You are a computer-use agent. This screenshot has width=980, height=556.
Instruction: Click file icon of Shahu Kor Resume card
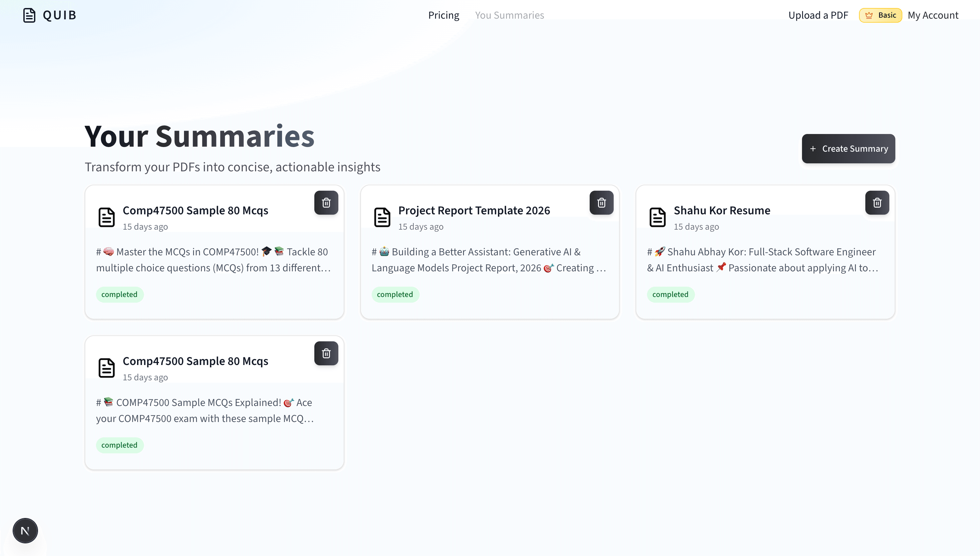[657, 217]
